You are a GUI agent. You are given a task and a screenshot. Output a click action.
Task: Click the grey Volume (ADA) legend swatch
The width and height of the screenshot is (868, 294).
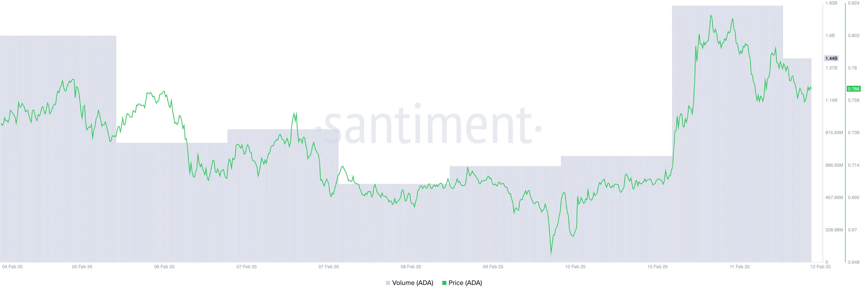point(388,283)
